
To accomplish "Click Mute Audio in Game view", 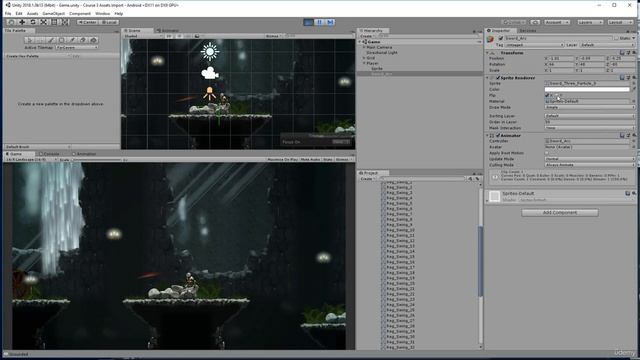I will (310, 160).
